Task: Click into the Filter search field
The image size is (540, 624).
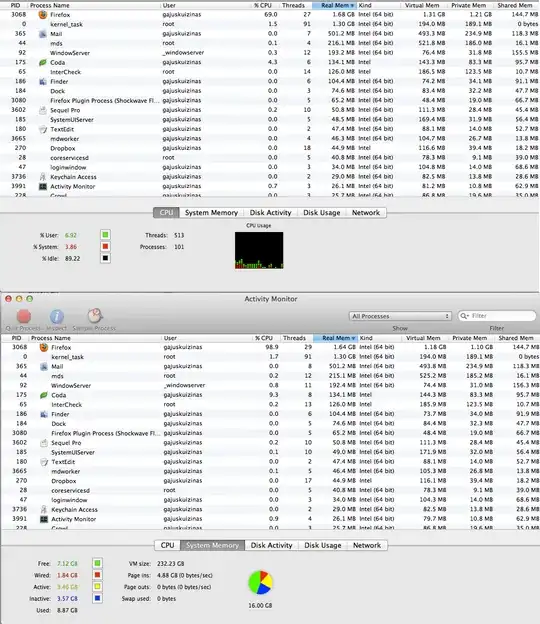Action: click(x=497, y=316)
